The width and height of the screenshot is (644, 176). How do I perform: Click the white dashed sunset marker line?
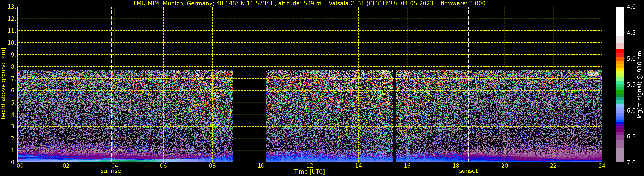click(x=468, y=85)
